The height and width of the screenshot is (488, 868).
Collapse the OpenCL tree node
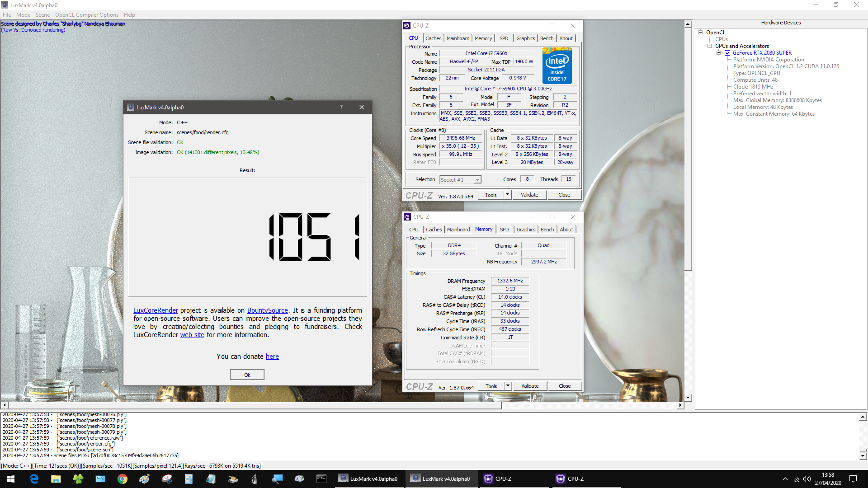point(701,33)
